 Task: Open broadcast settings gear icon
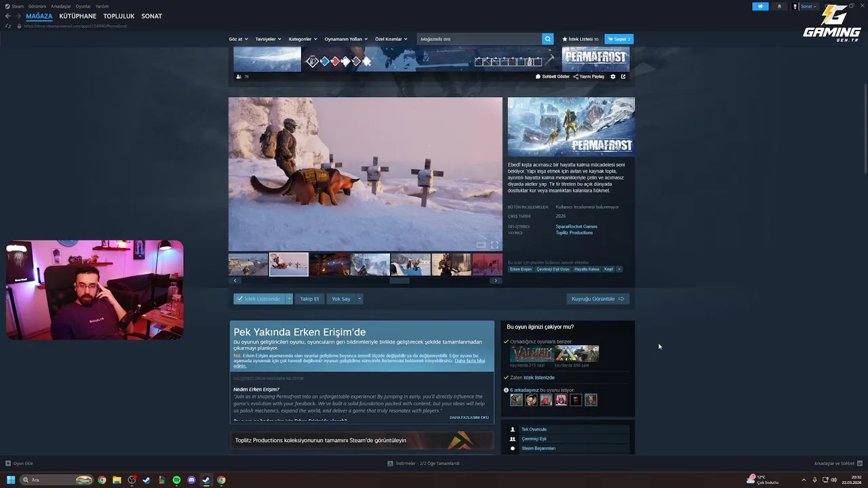tap(613, 77)
